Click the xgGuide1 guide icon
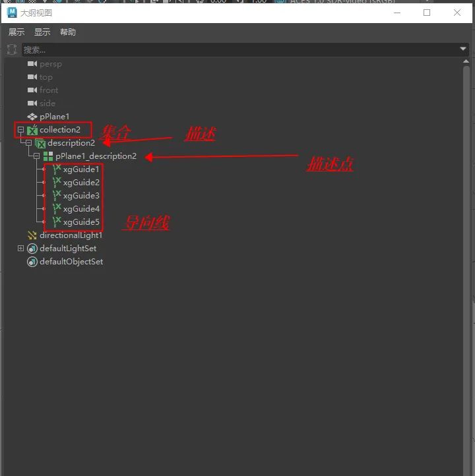 point(57,169)
